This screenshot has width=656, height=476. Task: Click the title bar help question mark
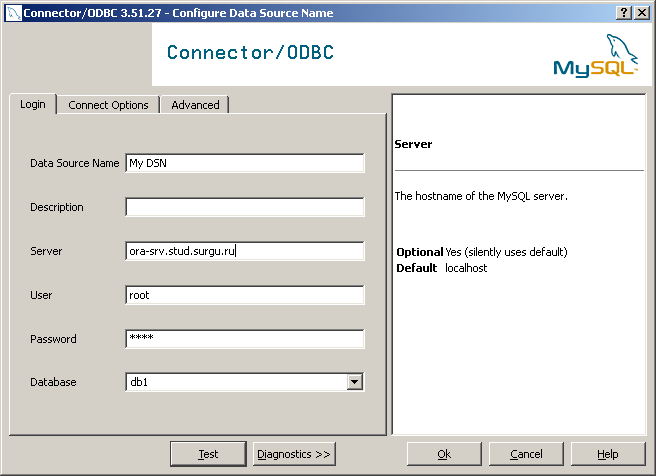click(x=625, y=12)
